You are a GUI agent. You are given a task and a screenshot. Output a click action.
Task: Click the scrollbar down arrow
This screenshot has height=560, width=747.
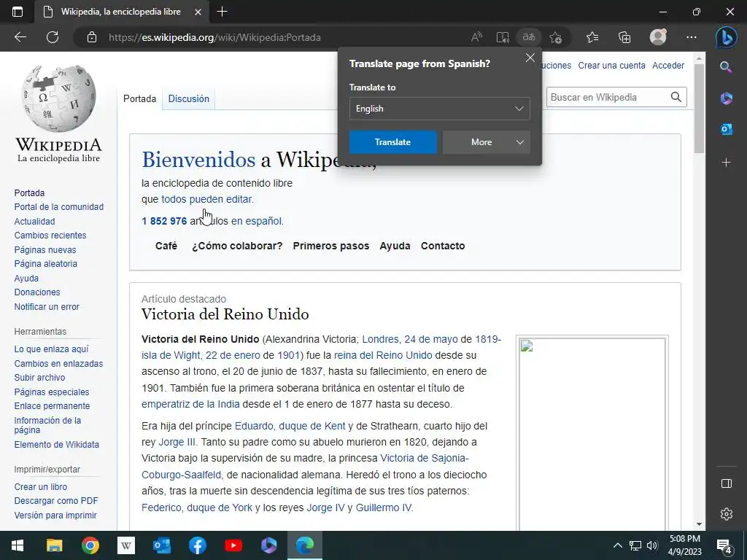699,524
